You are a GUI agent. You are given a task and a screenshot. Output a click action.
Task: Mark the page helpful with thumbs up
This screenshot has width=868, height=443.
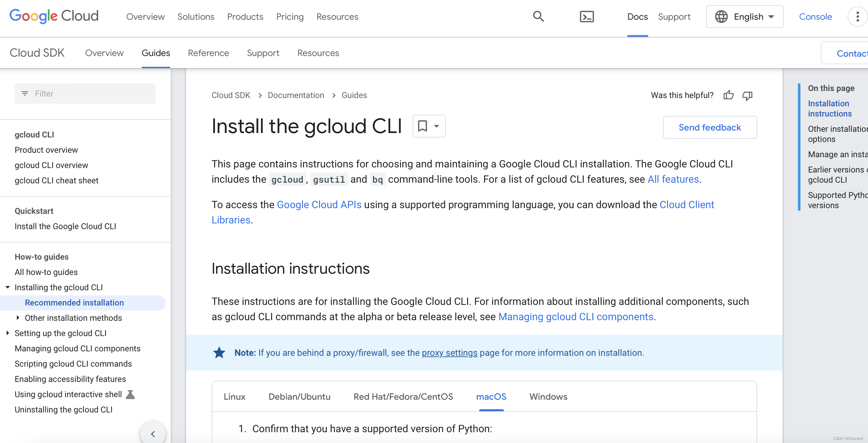click(728, 95)
